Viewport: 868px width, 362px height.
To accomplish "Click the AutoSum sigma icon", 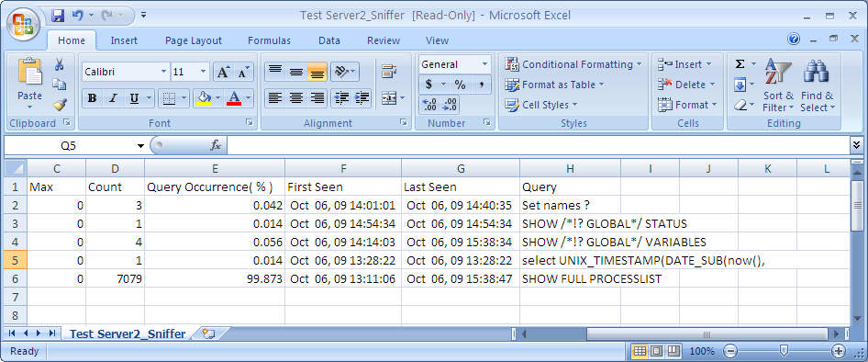I will pos(740,64).
